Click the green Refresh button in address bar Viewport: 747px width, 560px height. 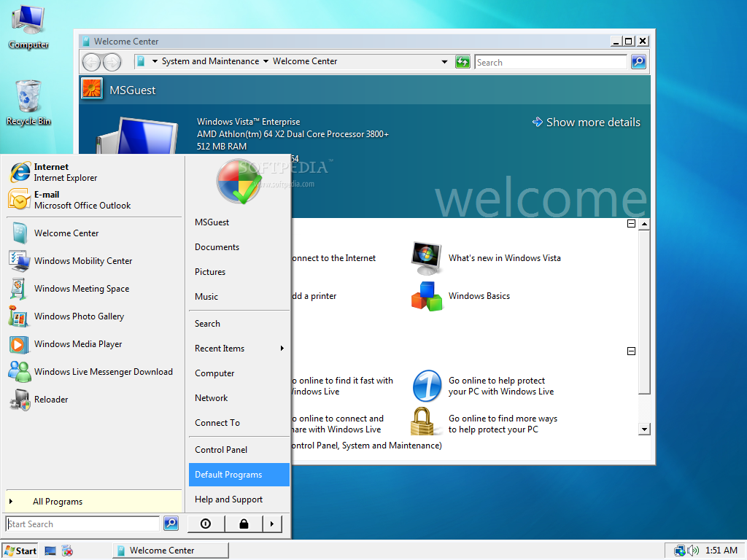click(x=462, y=61)
